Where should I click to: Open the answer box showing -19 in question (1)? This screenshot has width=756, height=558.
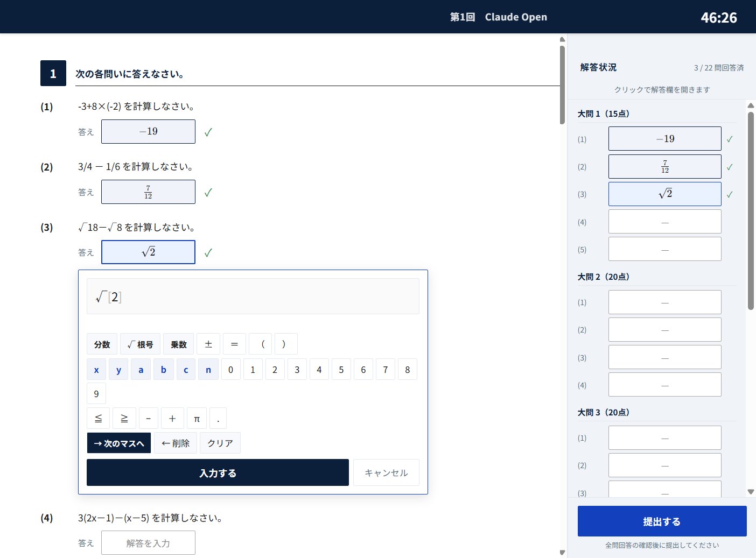pos(148,131)
